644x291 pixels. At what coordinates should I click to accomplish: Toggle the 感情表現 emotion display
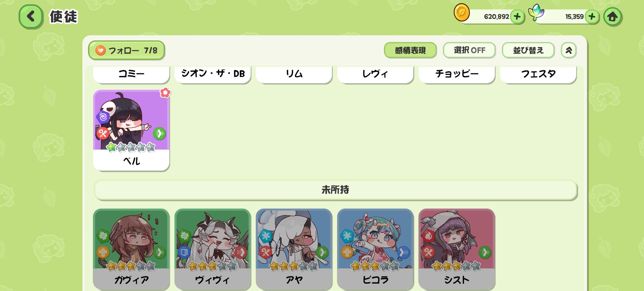point(410,50)
